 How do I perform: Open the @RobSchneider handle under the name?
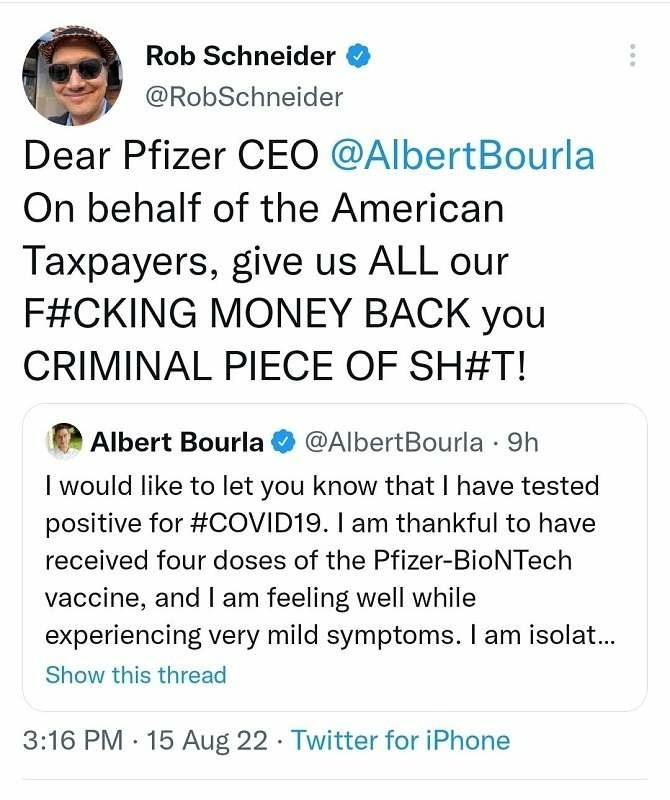point(244,97)
